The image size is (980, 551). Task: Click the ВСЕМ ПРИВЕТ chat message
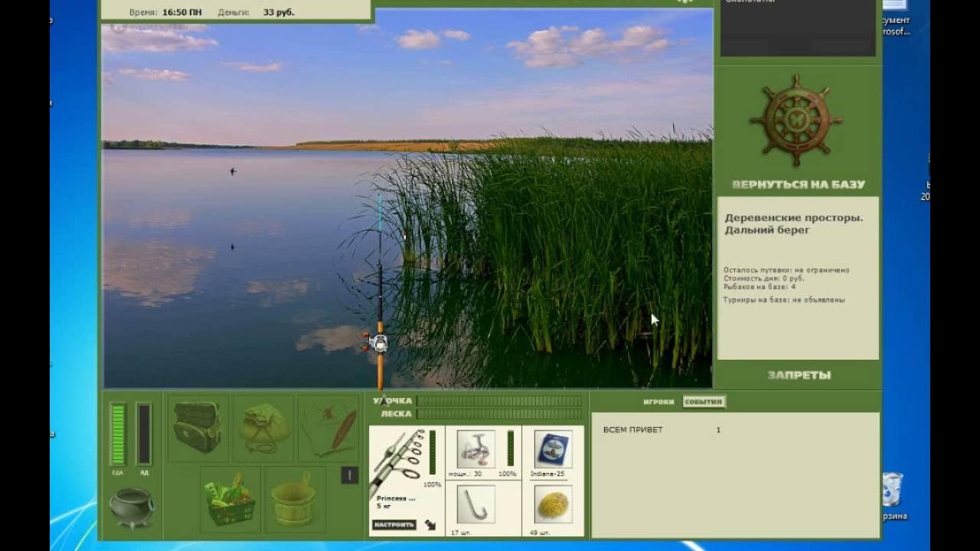tap(633, 430)
